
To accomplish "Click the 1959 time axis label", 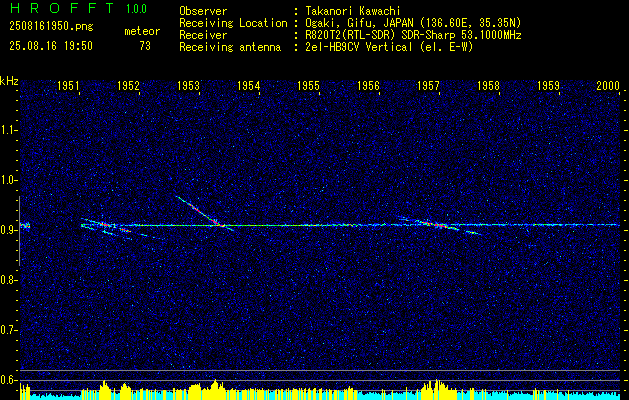I will click(548, 85).
